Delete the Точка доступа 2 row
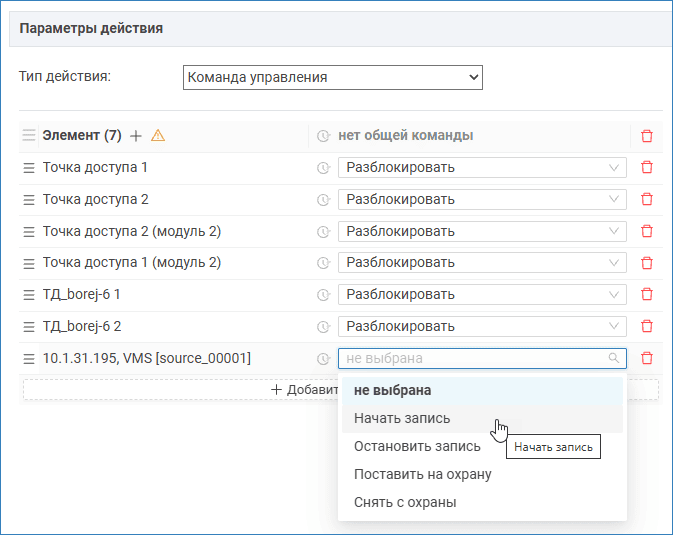Viewport: 673px width, 535px height. coord(647,199)
